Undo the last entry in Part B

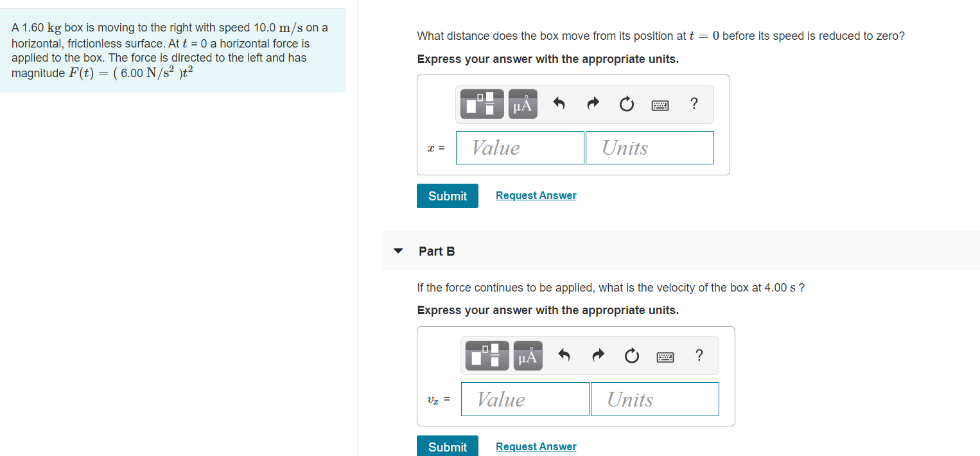click(x=563, y=355)
